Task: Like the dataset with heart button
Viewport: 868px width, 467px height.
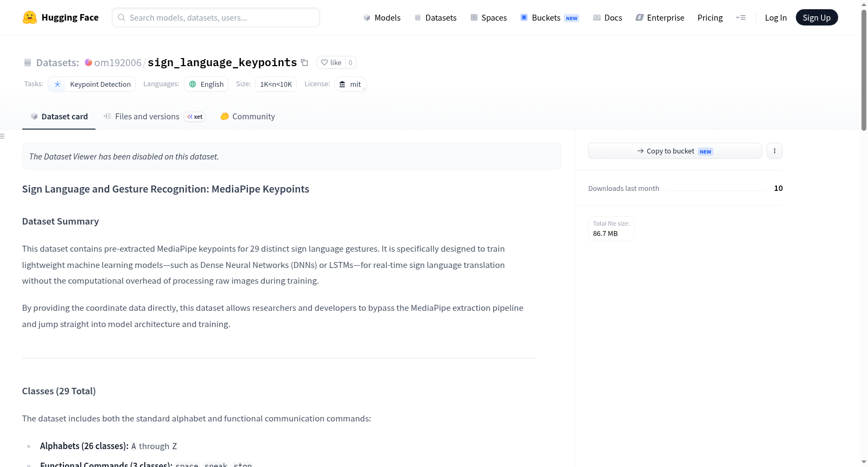Action: (331, 62)
